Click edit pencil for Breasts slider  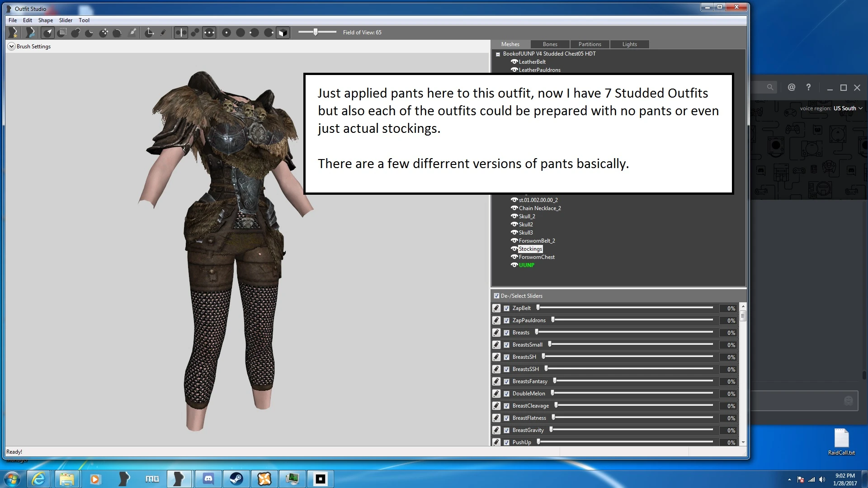click(496, 333)
